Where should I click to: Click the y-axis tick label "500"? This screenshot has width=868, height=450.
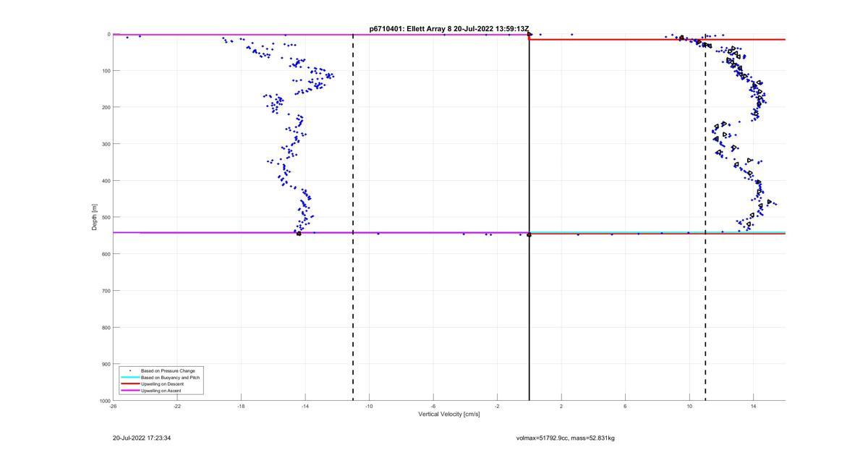[106, 217]
